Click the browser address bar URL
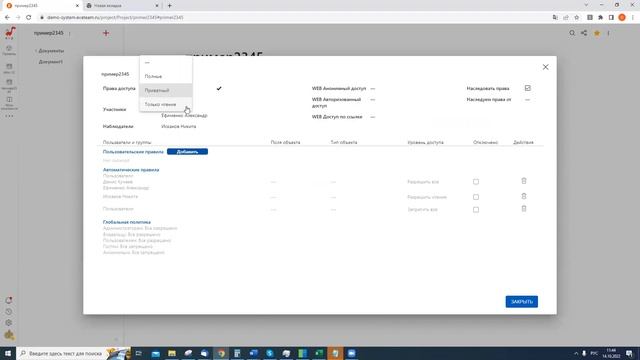640x360 pixels. coord(115,18)
